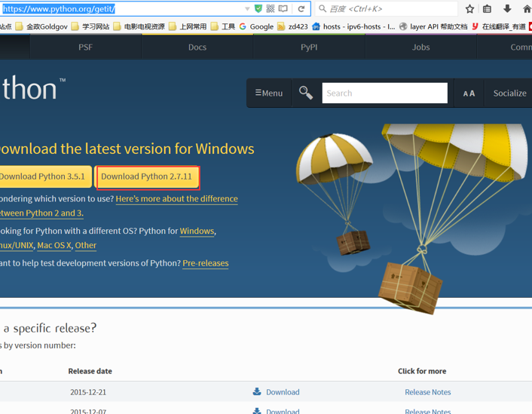Open the site Menu button
Viewport: 532px width, 414px height.
click(269, 93)
